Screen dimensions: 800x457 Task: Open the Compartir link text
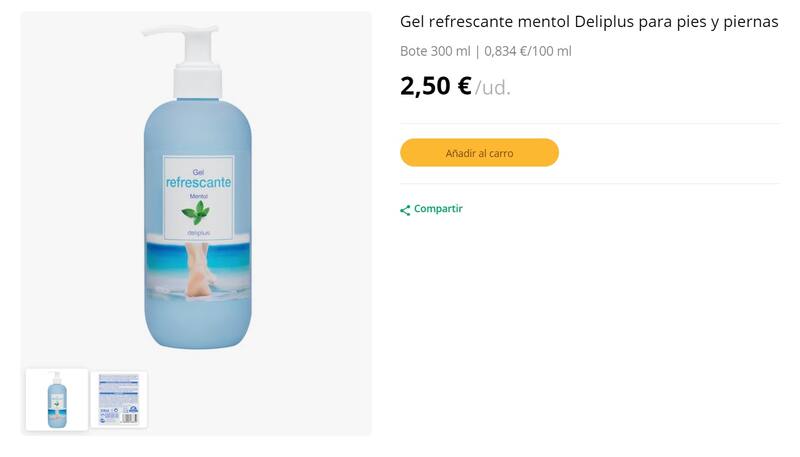(438, 209)
